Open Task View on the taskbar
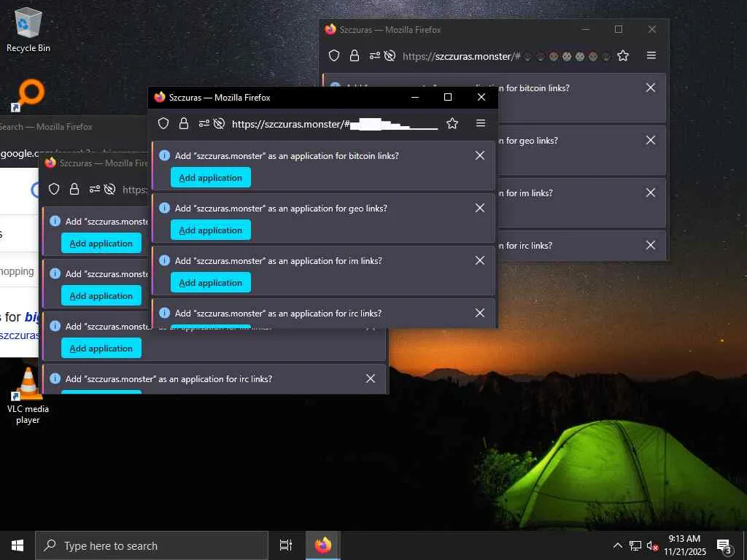The image size is (747, 560). pos(286,545)
